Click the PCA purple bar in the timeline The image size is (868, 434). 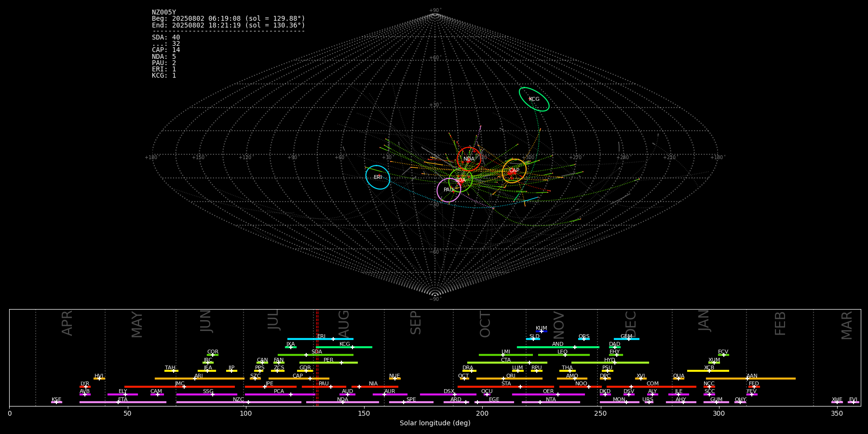tap(280, 394)
